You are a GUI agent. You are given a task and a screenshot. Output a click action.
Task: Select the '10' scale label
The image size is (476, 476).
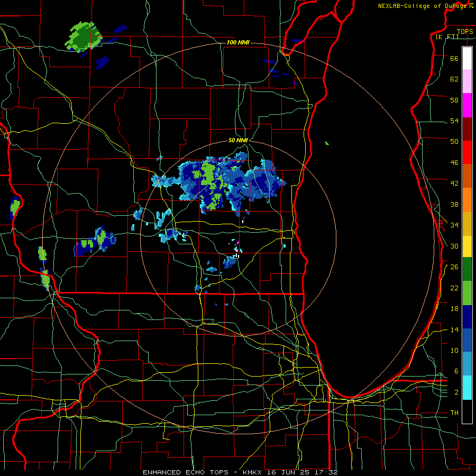pos(454,350)
